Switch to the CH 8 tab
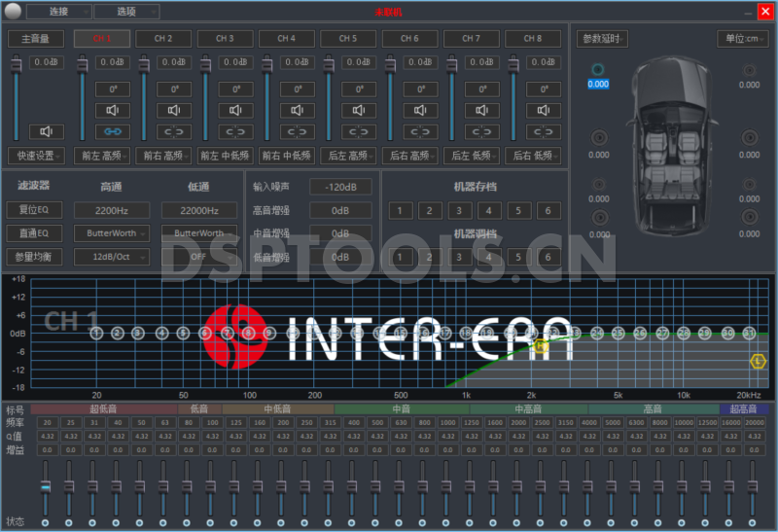The height and width of the screenshot is (532, 778). 532,39
